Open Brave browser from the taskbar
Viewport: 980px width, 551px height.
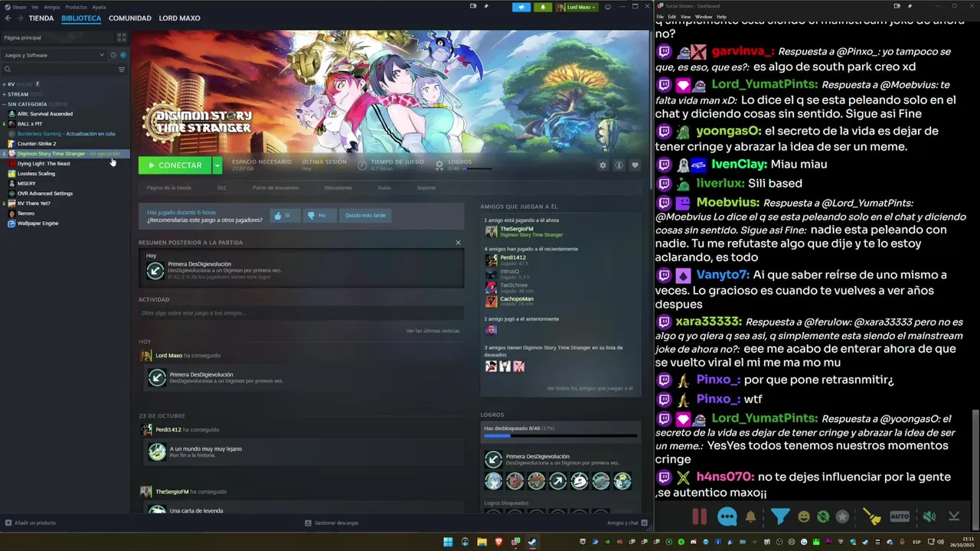498,542
